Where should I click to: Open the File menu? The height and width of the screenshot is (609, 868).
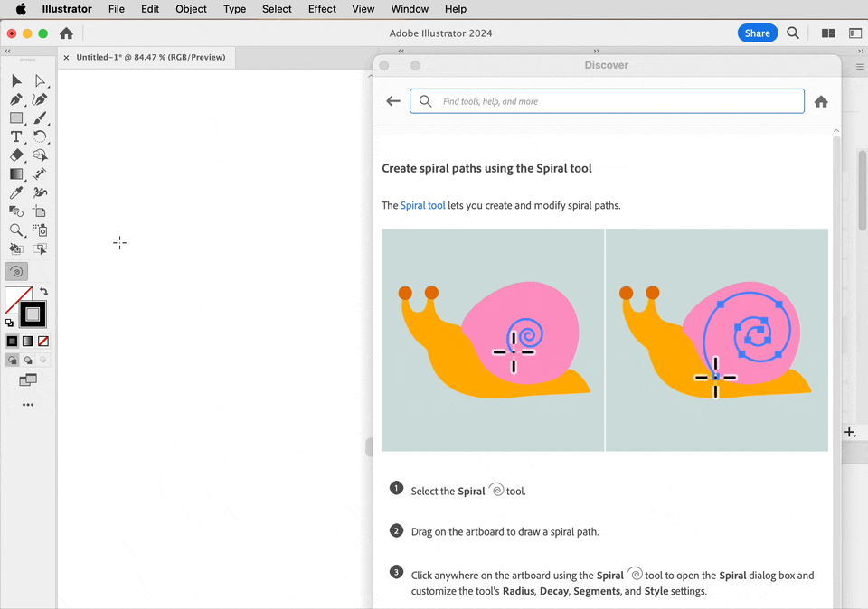coord(117,9)
